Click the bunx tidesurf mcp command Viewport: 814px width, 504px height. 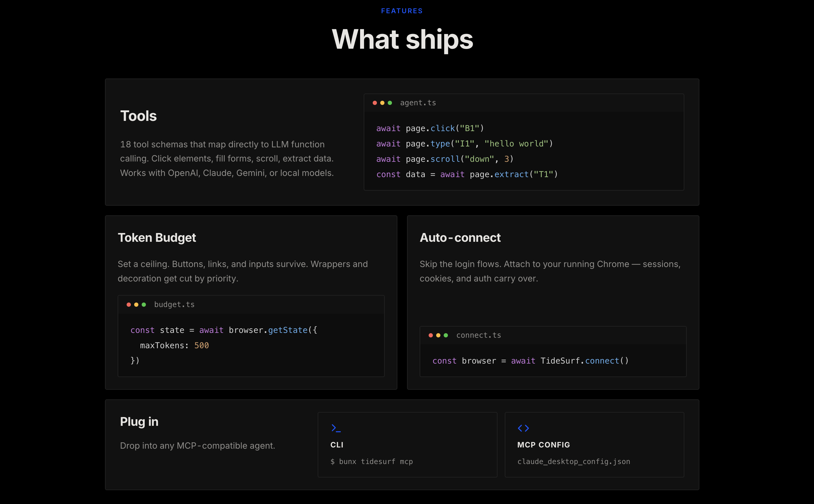[x=371, y=462]
